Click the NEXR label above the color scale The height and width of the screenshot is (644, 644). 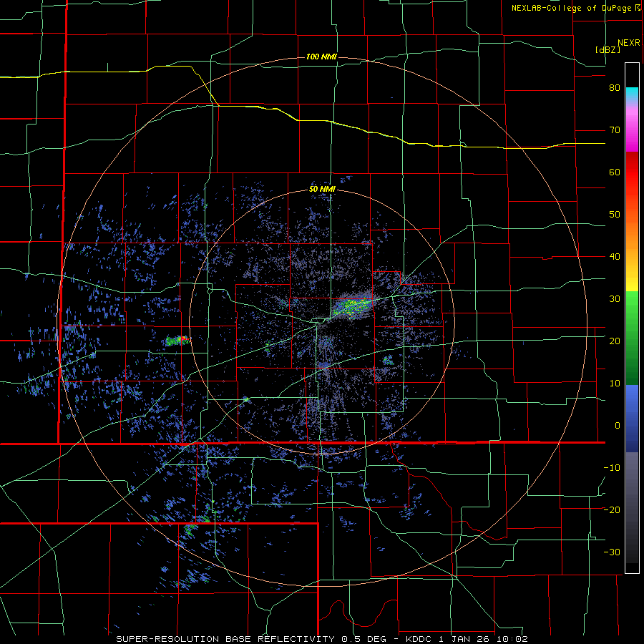click(629, 43)
